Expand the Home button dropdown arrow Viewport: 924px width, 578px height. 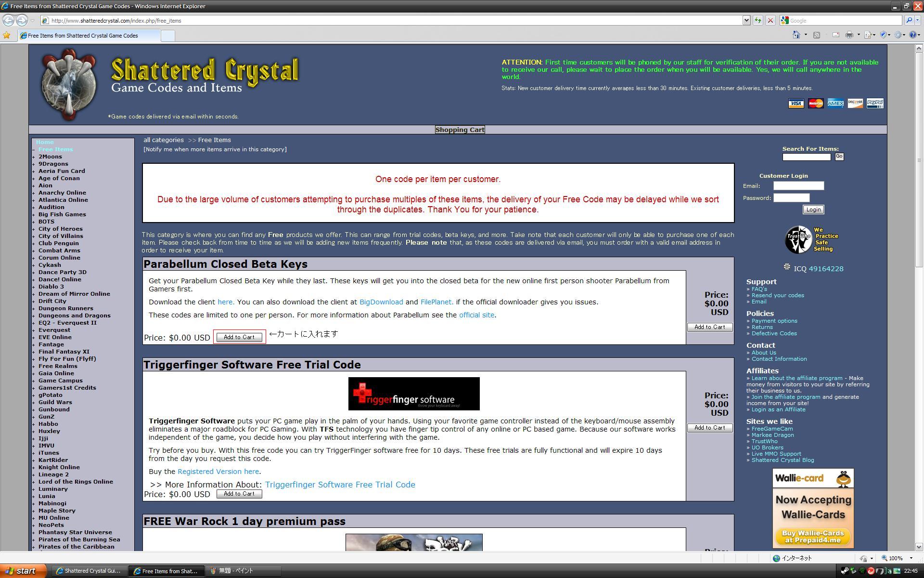(x=806, y=35)
